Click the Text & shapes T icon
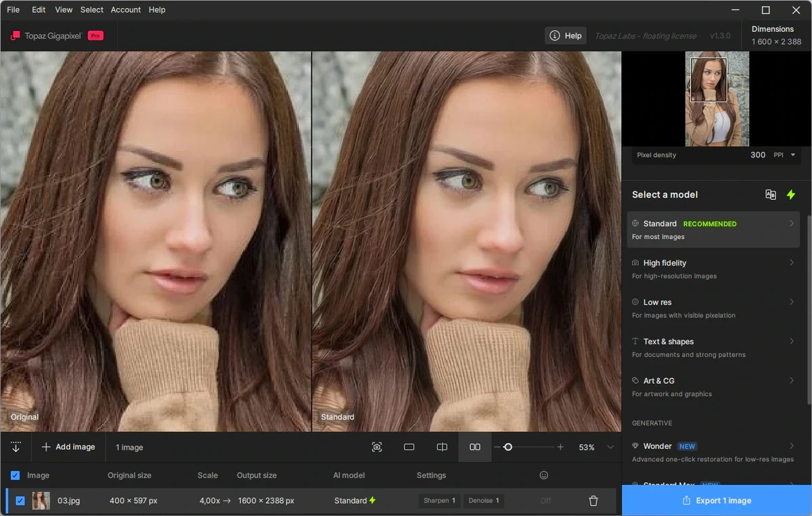The width and height of the screenshot is (812, 516). point(635,341)
